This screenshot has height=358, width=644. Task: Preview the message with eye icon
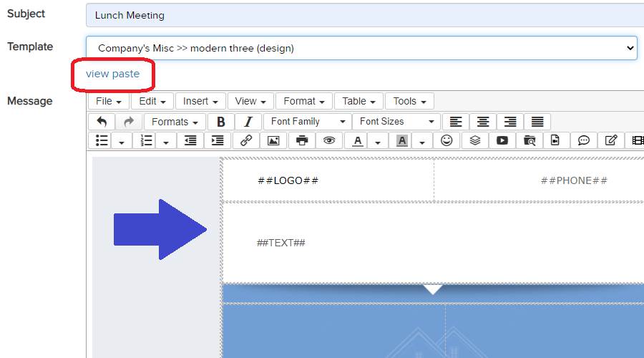(x=329, y=140)
